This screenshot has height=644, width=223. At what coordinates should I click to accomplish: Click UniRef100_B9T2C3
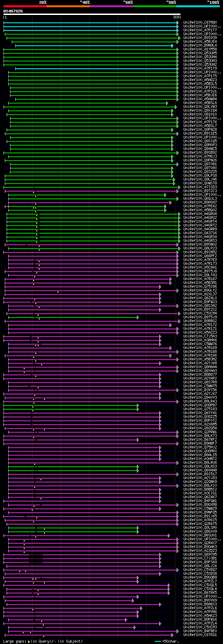200,191
